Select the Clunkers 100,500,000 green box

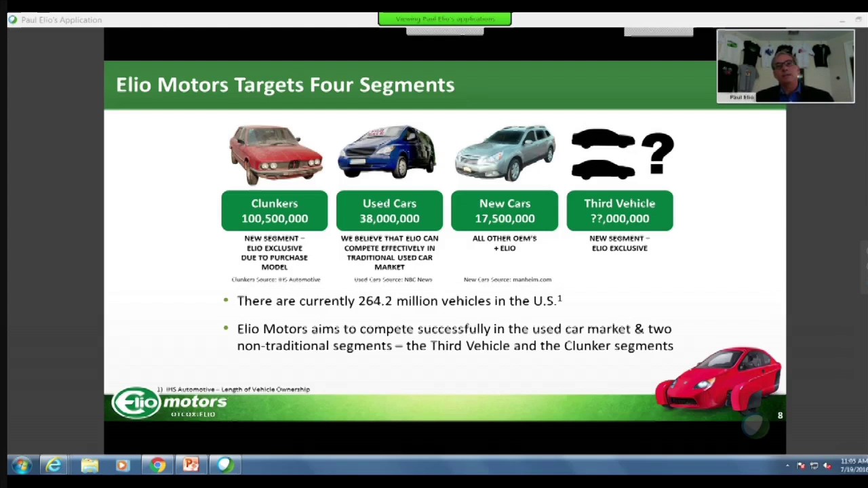tap(275, 211)
